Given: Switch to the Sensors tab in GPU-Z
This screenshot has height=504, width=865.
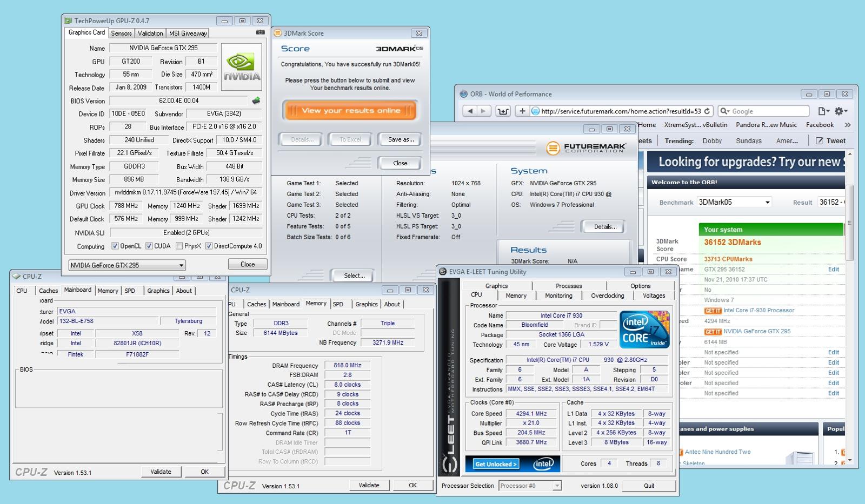Looking at the screenshot, I should 121,33.
